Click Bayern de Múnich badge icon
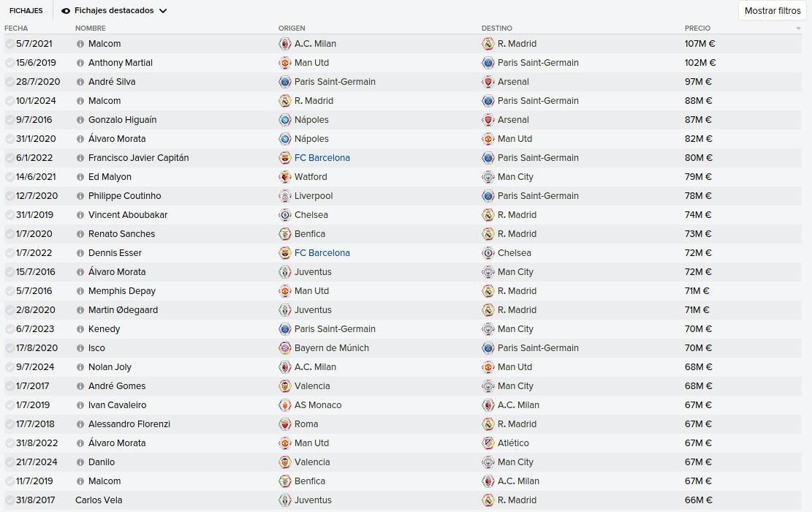The image size is (812, 512). 285,348
